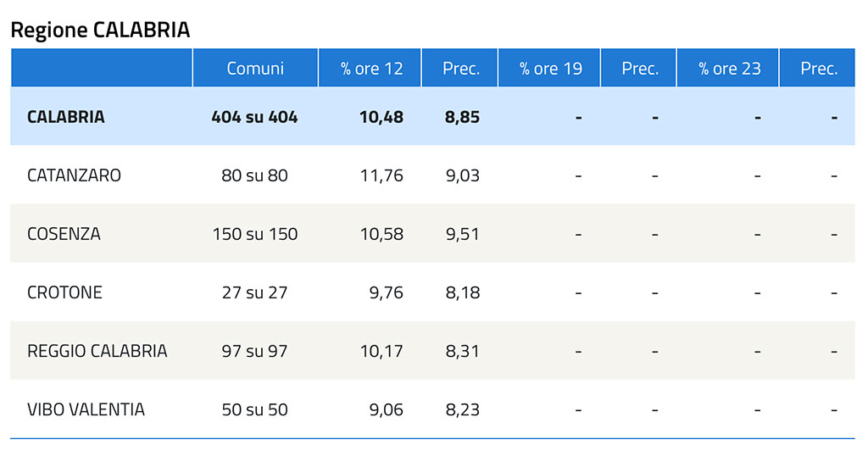
Task: Open REGGIO CALABRIA province details
Action: pos(432,350)
